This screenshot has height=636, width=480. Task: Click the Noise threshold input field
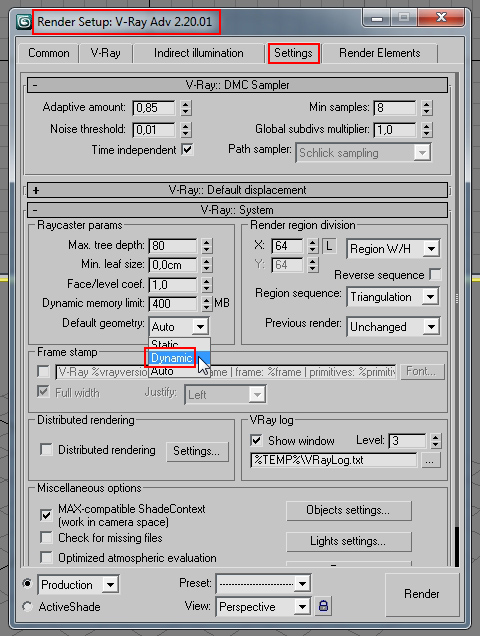click(x=154, y=130)
